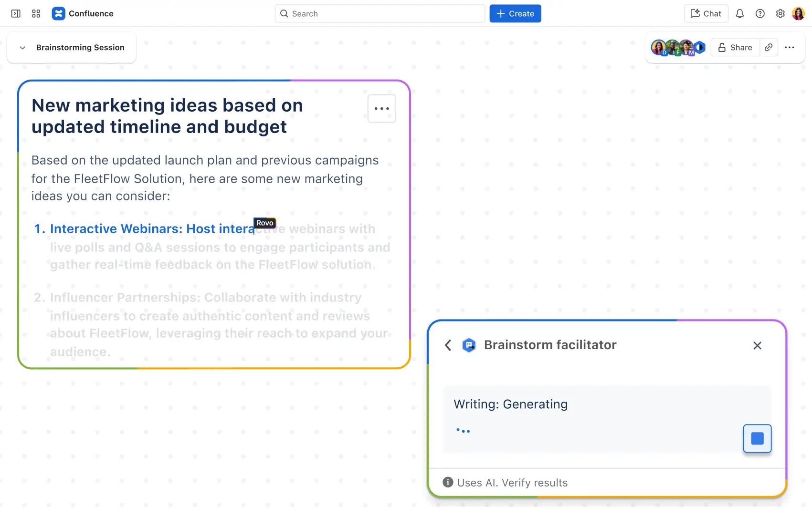Go back in Brainstorm facilitator panel
Screen dimensions: 812x528
click(448, 345)
